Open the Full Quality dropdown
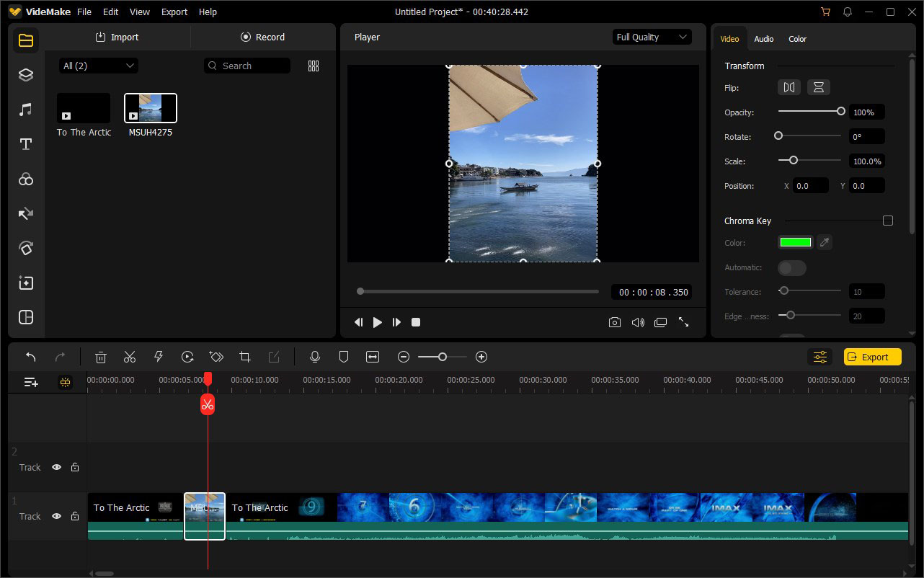Viewport: 924px width, 578px height. point(652,36)
